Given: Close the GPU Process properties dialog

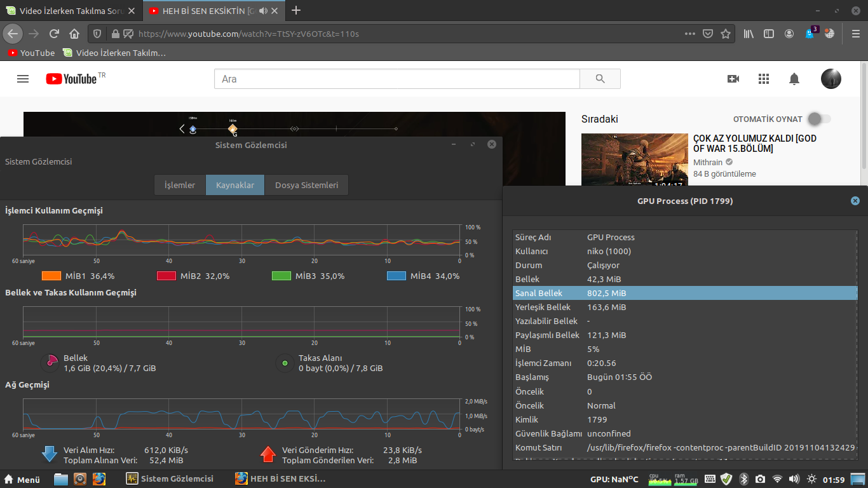Looking at the screenshot, I should [855, 201].
